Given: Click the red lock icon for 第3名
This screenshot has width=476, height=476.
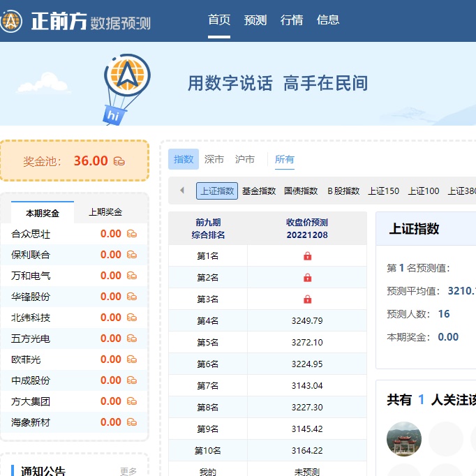Looking at the screenshot, I should tap(307, 299).
